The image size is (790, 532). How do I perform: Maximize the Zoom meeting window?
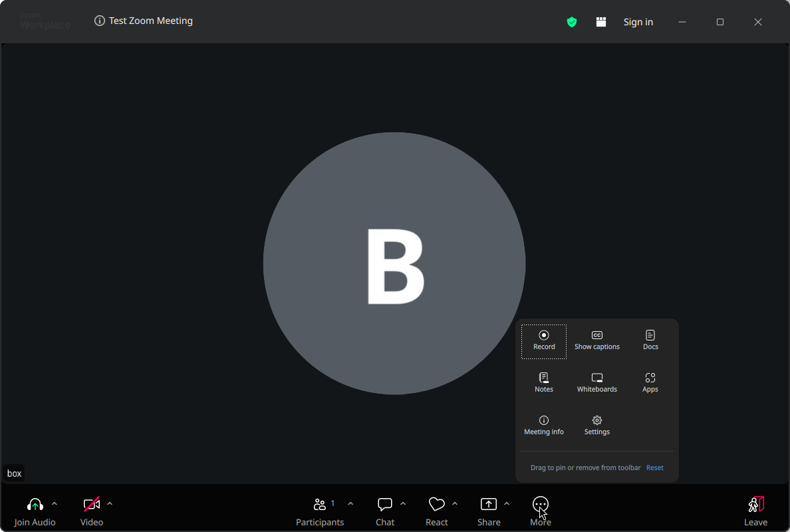720,22
